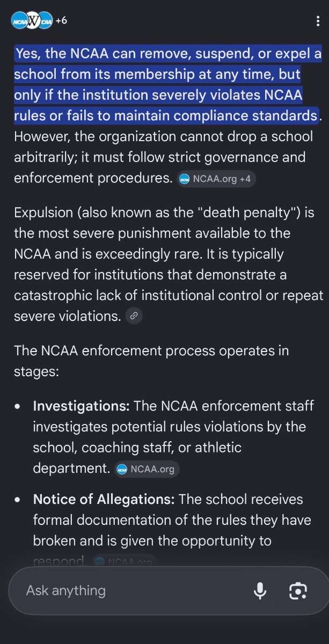Expand the NCAA.org +4 sources chip

point(216,179)
